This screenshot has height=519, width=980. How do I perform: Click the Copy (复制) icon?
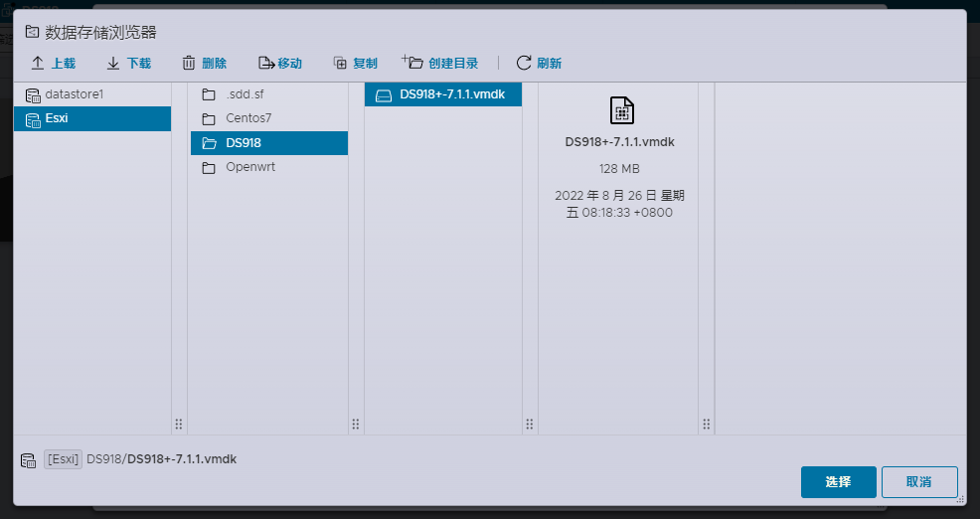[340, 64]
